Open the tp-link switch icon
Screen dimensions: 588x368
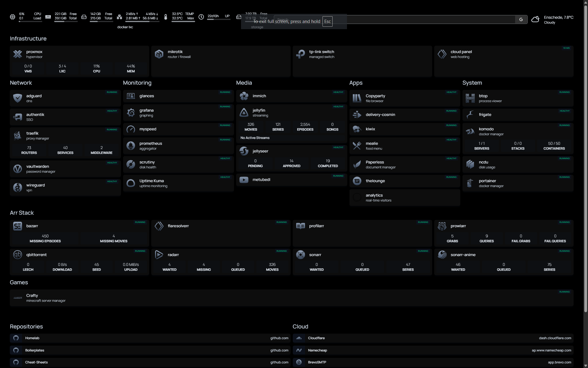click(x=300, y=54)
